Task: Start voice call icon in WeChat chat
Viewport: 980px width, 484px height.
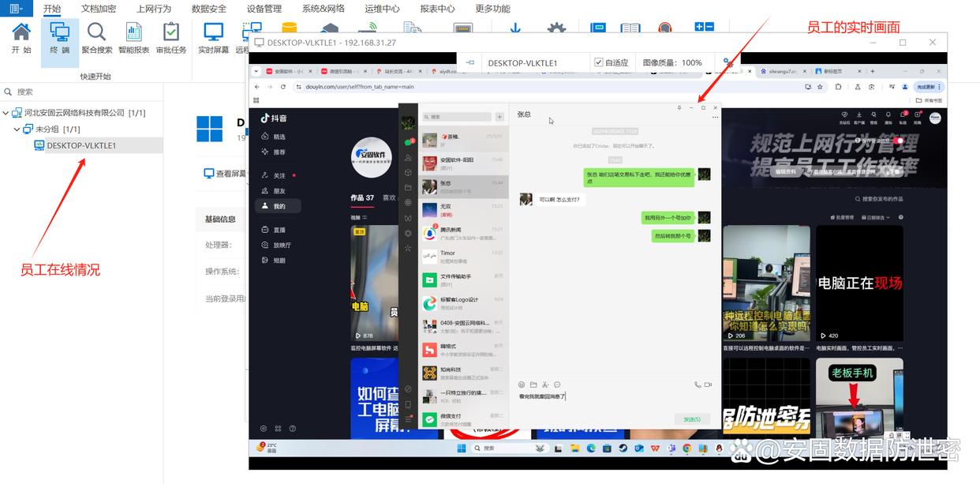Action: click(698, 385)
